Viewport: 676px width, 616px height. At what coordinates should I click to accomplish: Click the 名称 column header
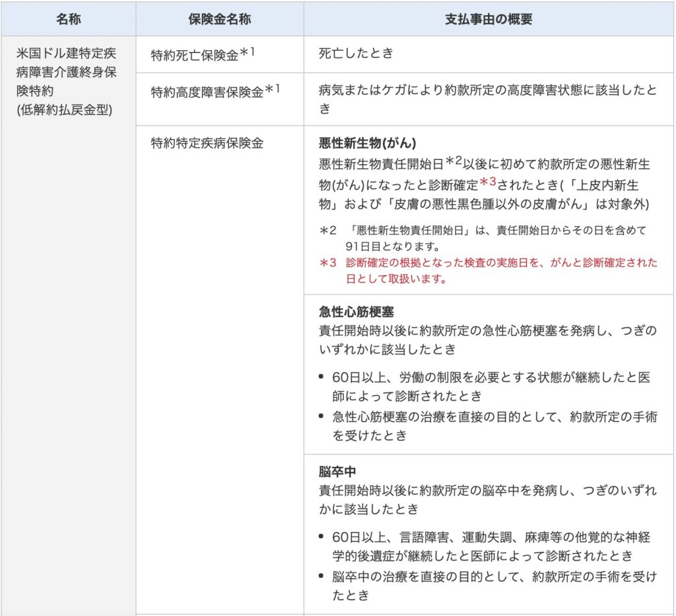68,18
